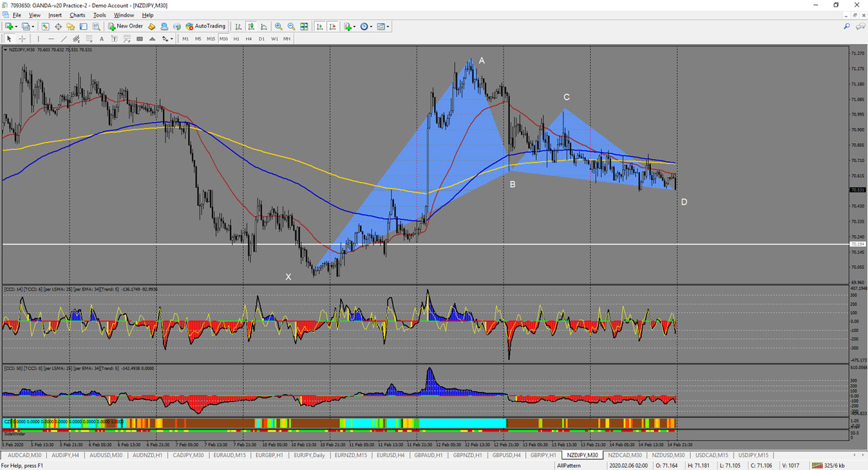Click the AutoTrading button
Screen dimensions: 868x470
click(205, 26)
